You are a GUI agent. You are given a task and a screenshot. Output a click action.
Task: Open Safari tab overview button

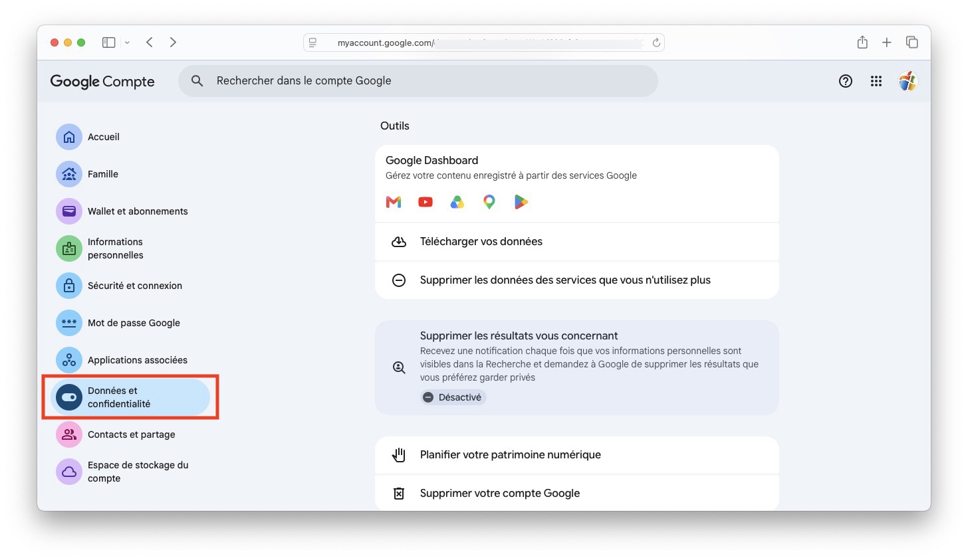pyautogui.click(x=912, y=43)
